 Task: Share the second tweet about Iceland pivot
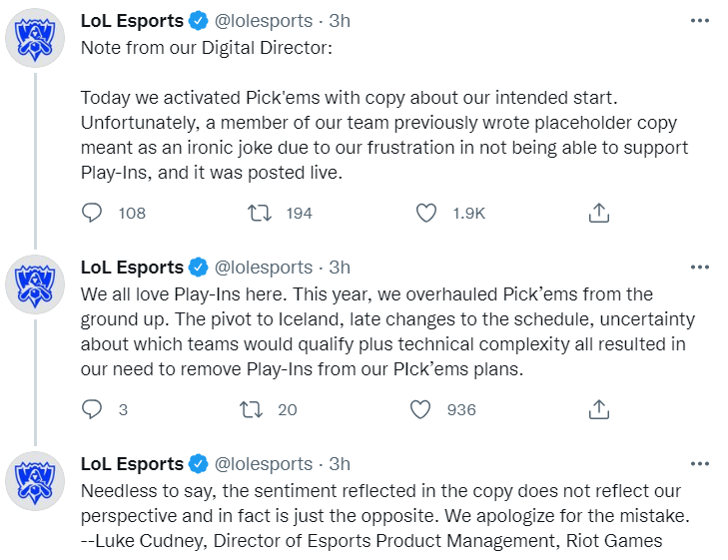click(599, 409)
